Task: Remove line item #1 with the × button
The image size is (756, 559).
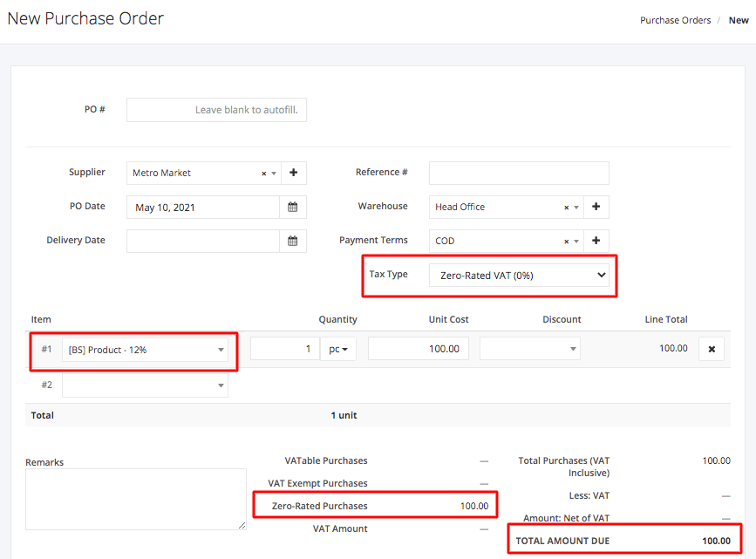Action: [712, 348]
